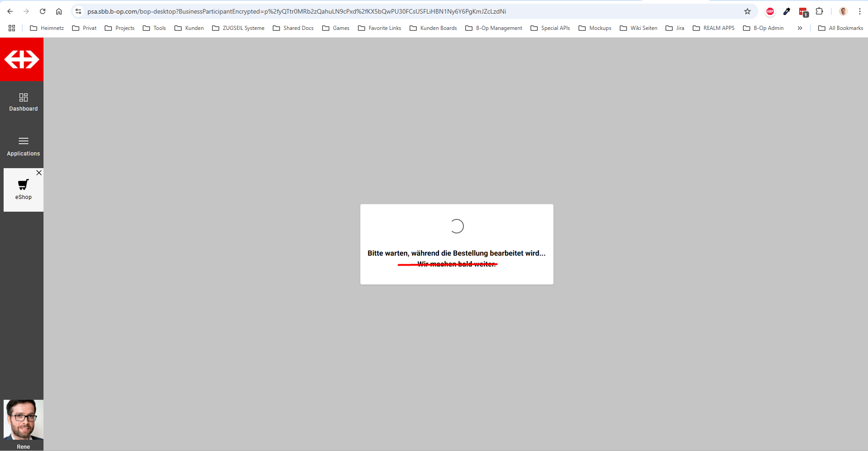This screenshot has height=451, width=868.
Task: Reload the current page
Action: point(43,11)
